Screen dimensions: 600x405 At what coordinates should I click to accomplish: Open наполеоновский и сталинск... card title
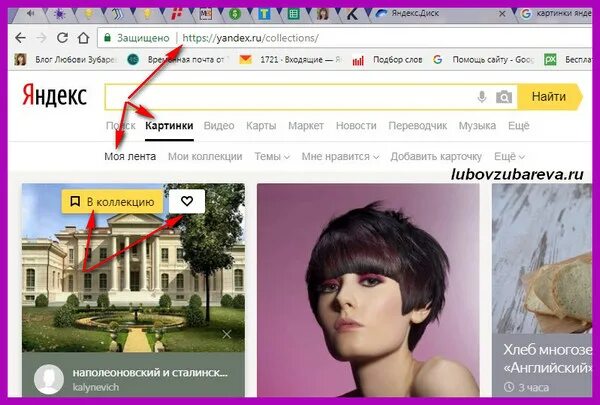(150, 372)
